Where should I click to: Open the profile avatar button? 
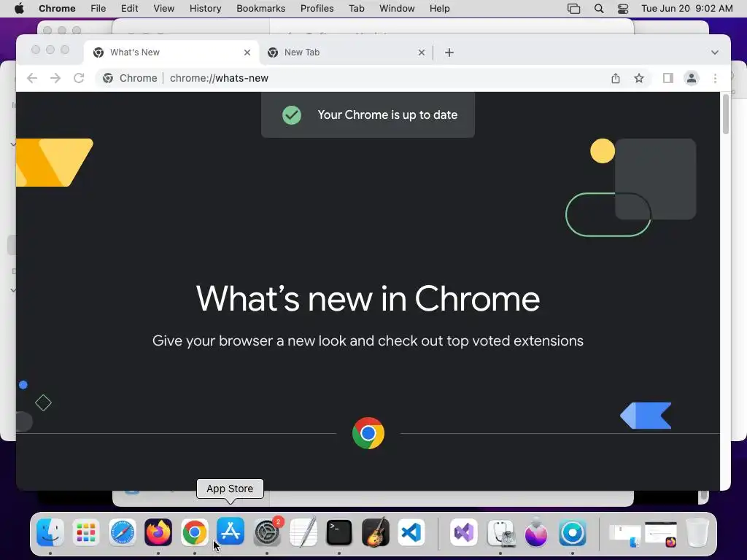(x=692, y=78)
